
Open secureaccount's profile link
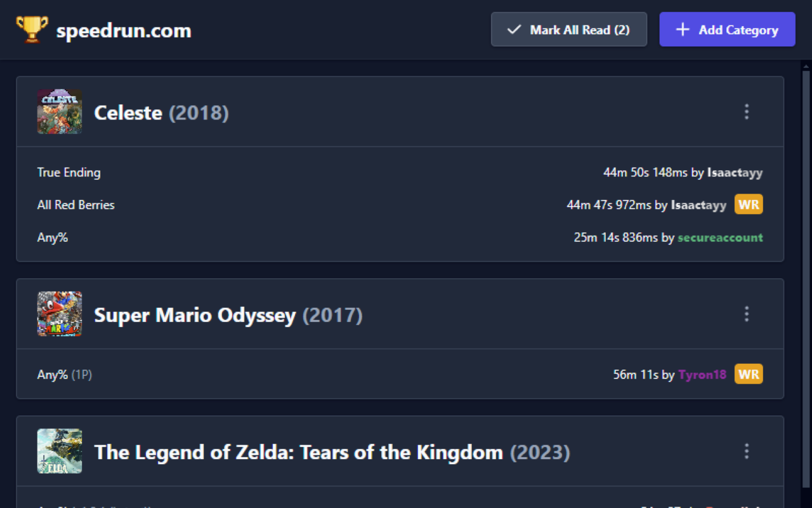tap(720, 237)
